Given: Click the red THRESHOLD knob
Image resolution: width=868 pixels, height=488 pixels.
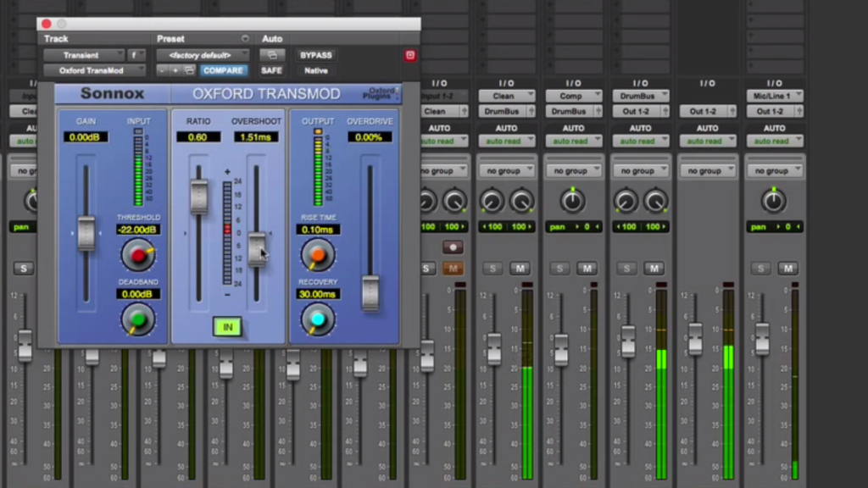Looking at the screenshot, I should [137, 253].
